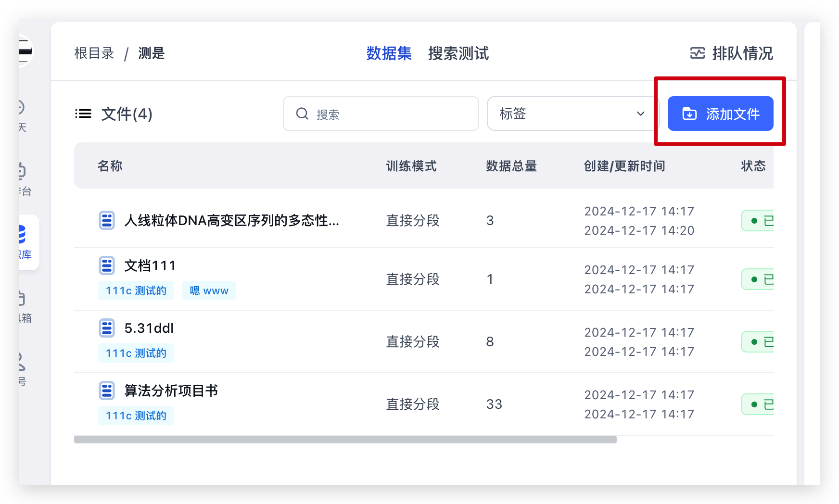Go to 根目录 in breadcrumb
Viewport: 839px width, 504px height.
coord(94,53)
